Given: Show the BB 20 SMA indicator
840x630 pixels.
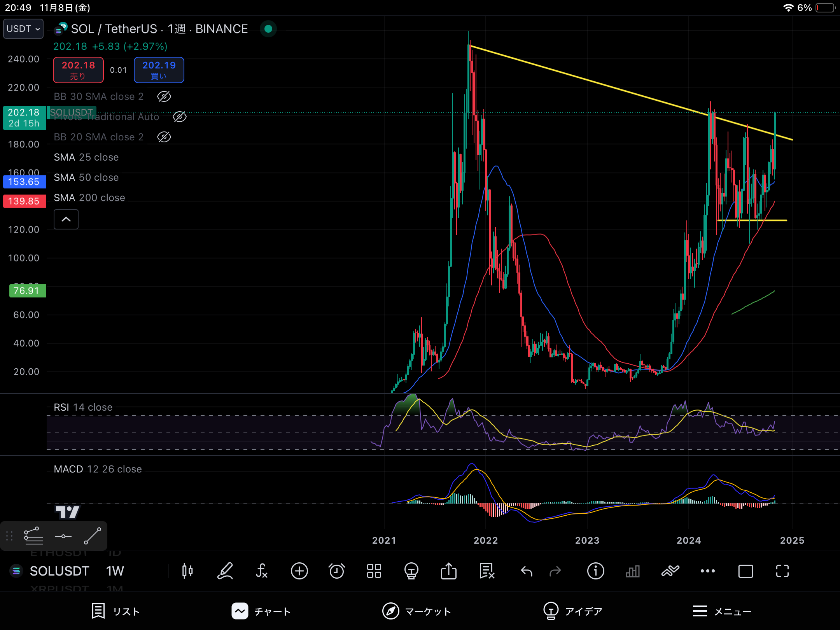Looking at the screenshot, I should coord(164,137).
